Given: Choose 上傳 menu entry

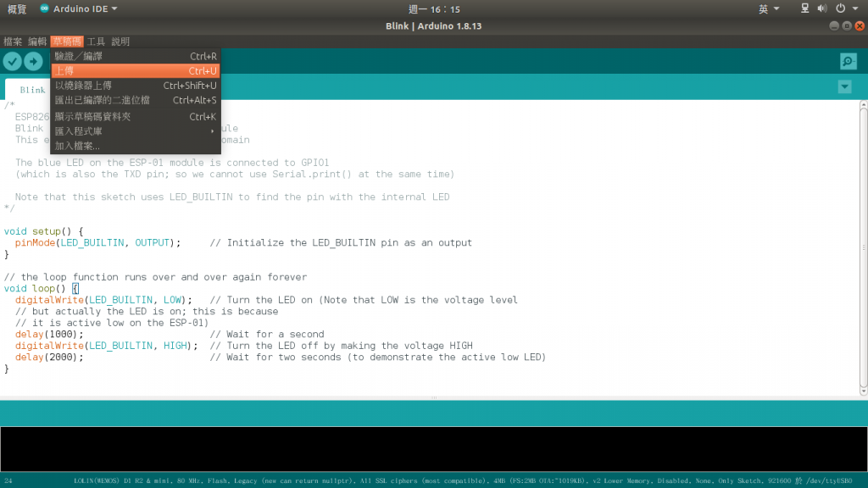Looking at the screenshot, I should click(x=136, y=71).
